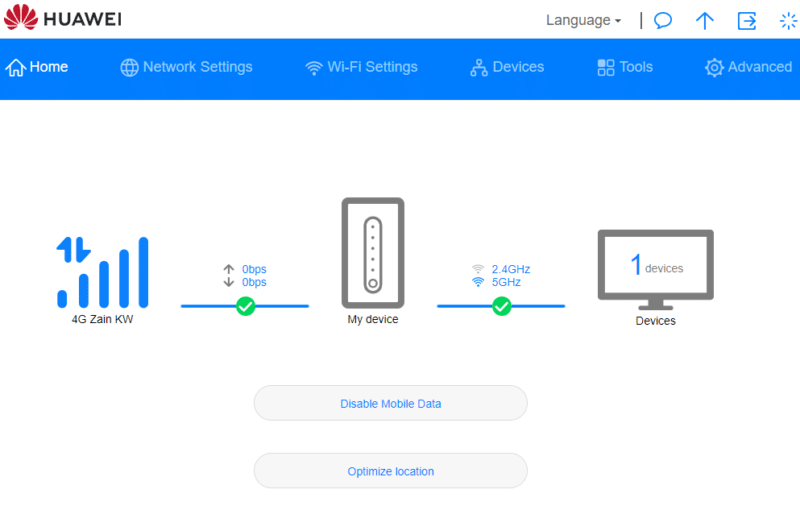Click the logout exit icon

pos(747,20)
